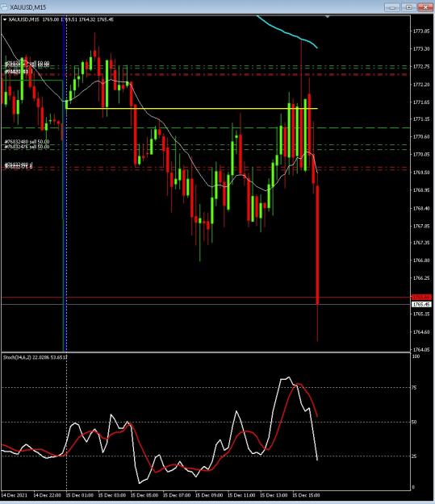Click the 1769.50 price scale label
Image resolution: width=435 pixels, height=504 pixels.
point(421,173)
